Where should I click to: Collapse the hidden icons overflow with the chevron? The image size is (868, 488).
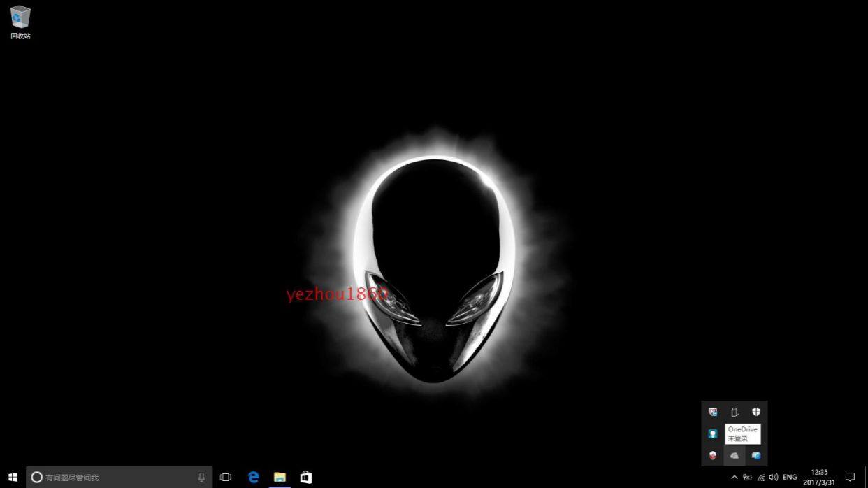coord(735,477)
